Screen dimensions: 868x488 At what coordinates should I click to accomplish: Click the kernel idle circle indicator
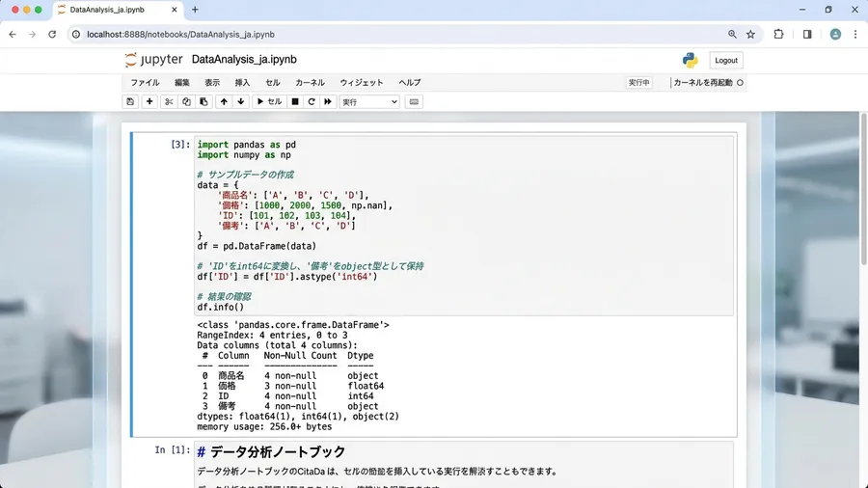740,82
